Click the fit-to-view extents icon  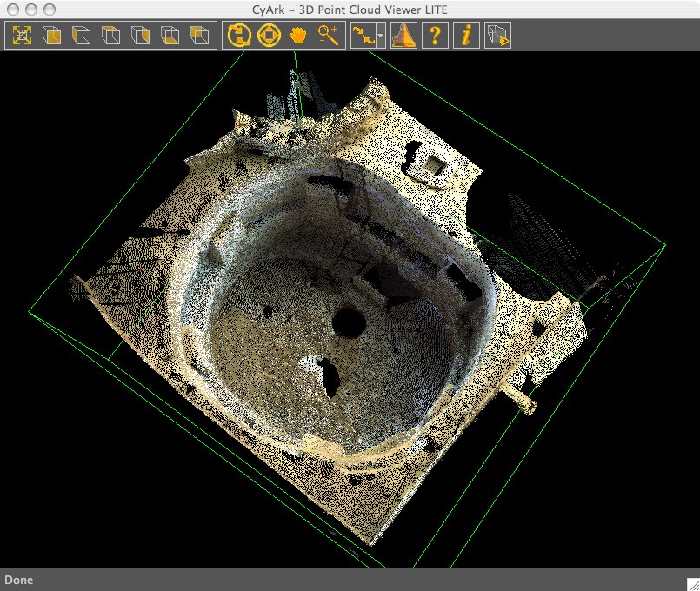22,36
